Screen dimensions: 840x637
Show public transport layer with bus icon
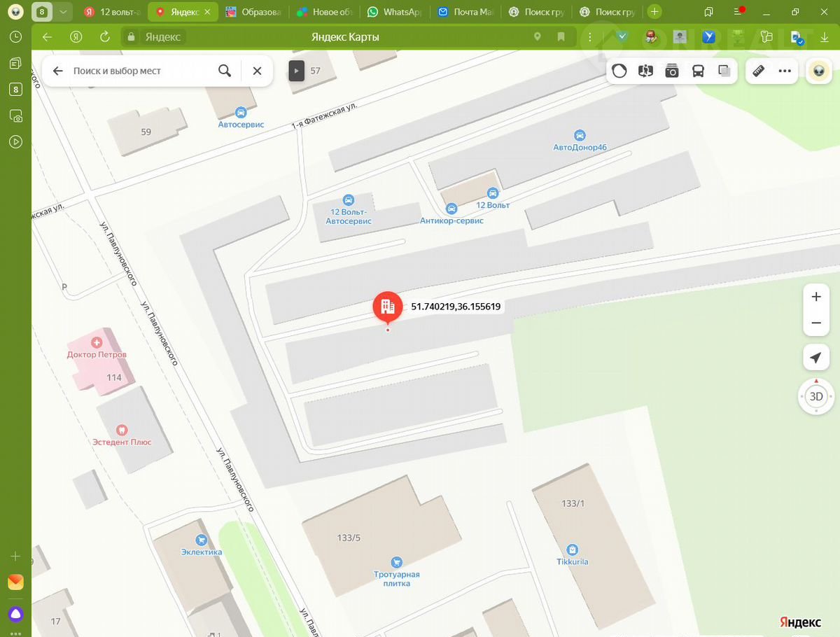click(x=698, y=71)
